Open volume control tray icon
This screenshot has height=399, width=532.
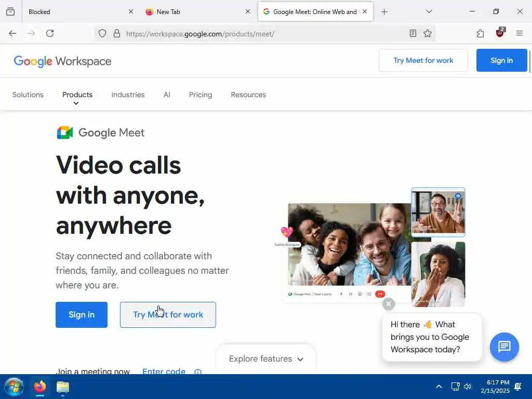coord(468,387)
